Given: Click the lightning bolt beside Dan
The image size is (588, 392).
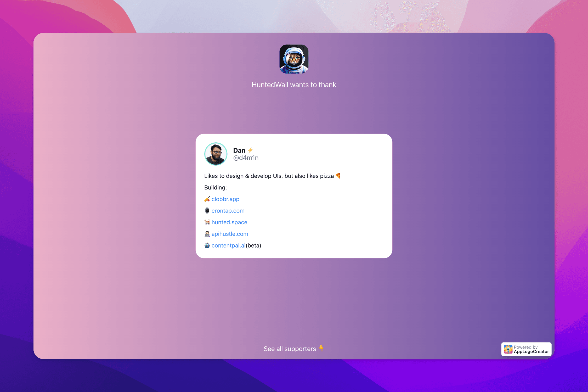Looking at the screenshot, I should coord(250,150).
